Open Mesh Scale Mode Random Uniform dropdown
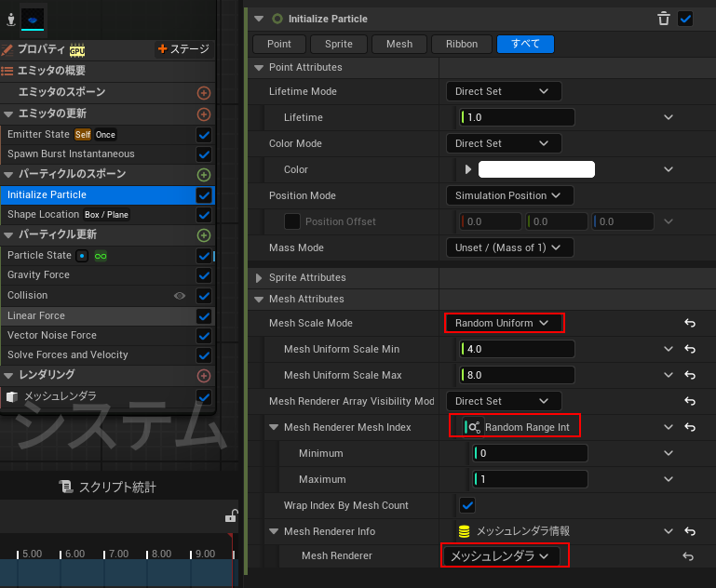Image resolution: width=716 pixels, height=588 pixels. point(504,323)
